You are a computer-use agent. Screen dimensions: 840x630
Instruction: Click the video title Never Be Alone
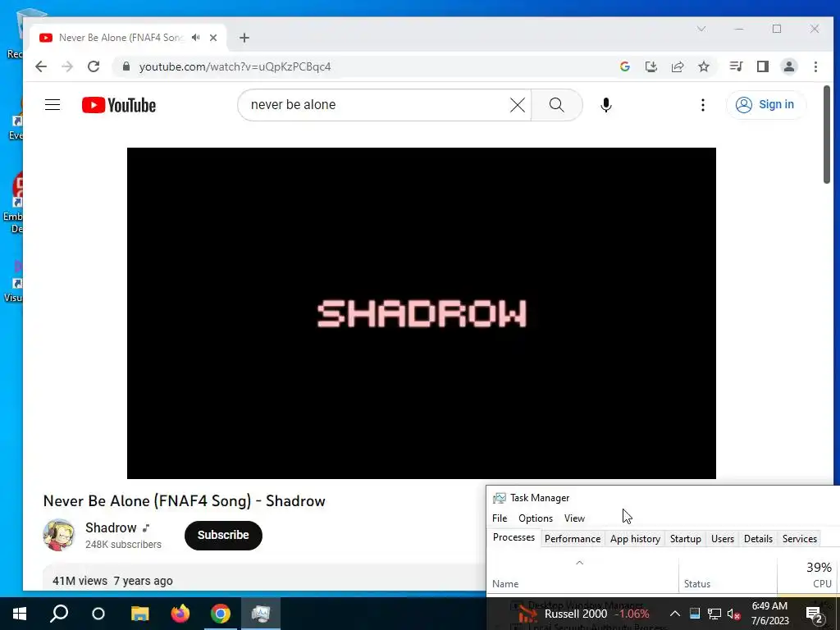[185, 501]
